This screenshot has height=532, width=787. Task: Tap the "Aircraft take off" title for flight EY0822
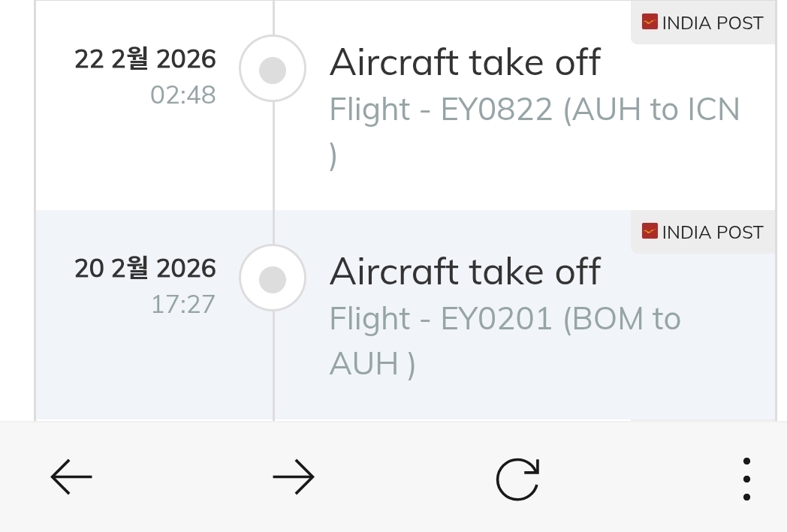465,62
